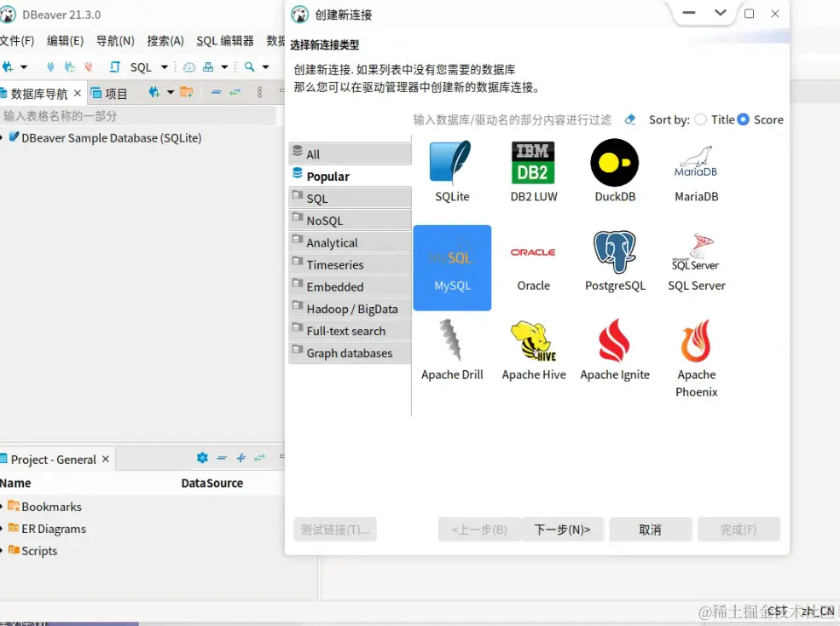The width and height of the screenshot is (840, 626).
Task: Expand all in Project panel toolbar
Action: click(x=241, y=458)
